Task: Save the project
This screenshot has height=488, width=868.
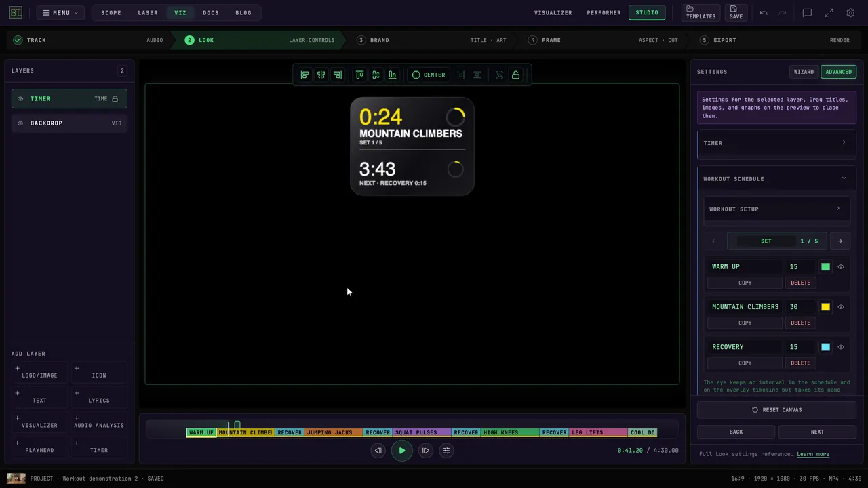Action: tap(736, 12)
